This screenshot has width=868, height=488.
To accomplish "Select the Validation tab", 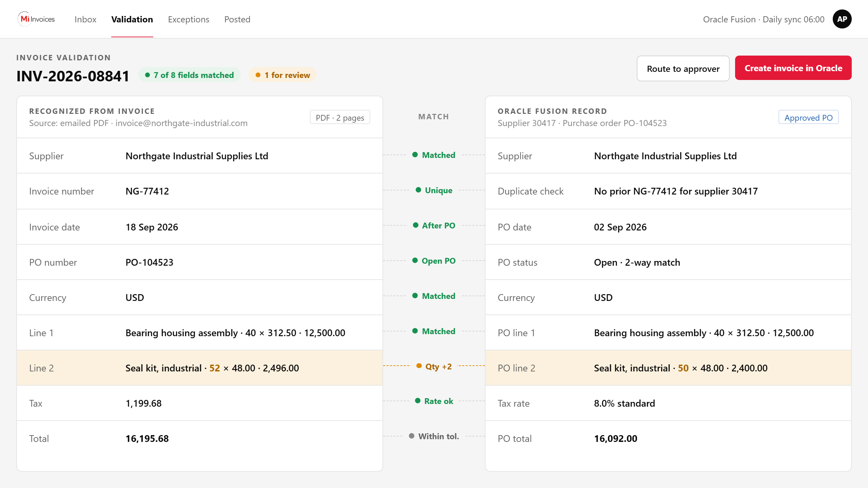I will pyautogui.click(x=132, y=19).
